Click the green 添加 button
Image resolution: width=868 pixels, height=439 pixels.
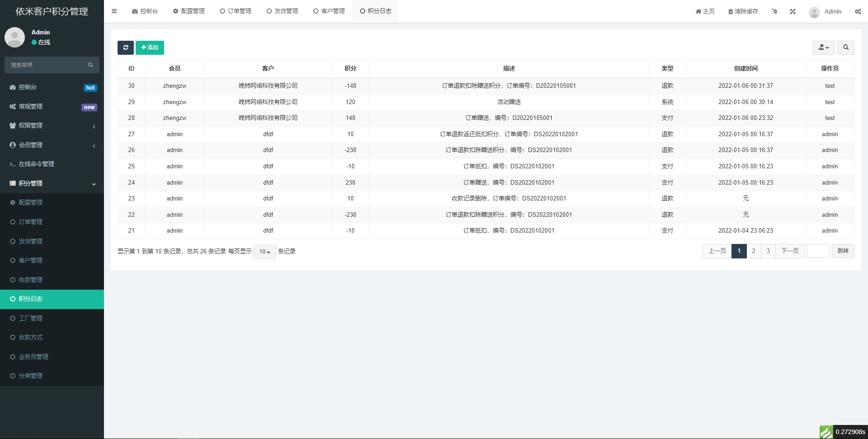150,48
